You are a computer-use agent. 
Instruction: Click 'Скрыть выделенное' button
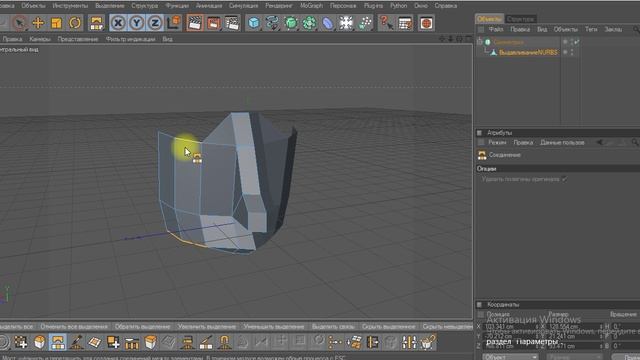(x=388, y=327)
